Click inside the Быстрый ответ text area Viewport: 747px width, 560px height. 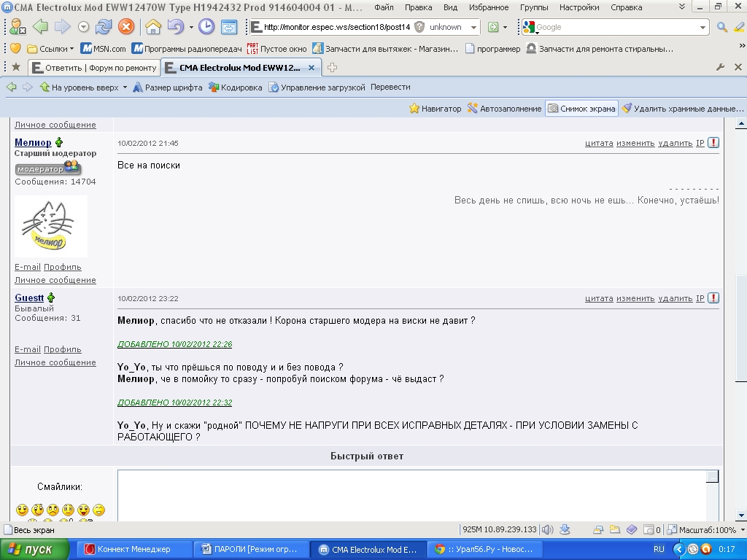point(412,494)
